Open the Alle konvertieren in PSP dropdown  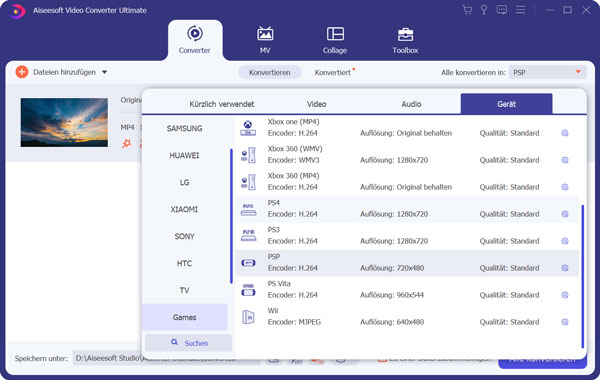[547, 72]
